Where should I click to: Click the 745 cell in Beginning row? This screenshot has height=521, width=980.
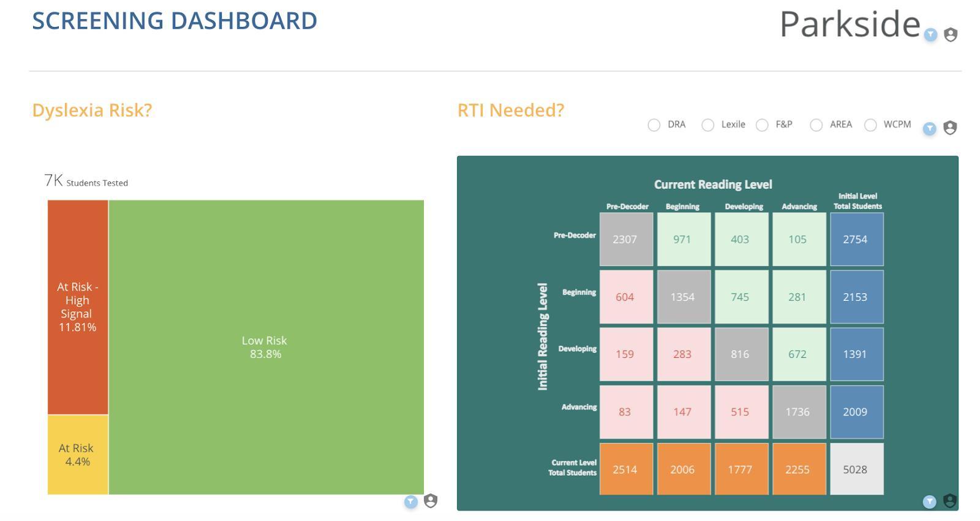coord(741,297)
